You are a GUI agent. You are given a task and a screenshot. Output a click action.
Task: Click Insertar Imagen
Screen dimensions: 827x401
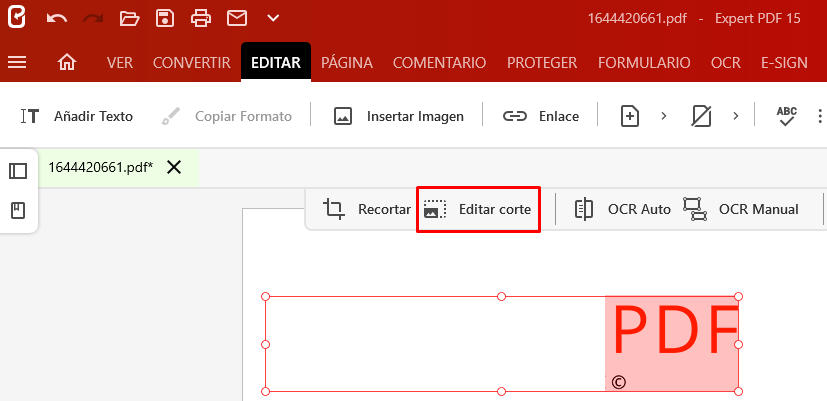399,116
